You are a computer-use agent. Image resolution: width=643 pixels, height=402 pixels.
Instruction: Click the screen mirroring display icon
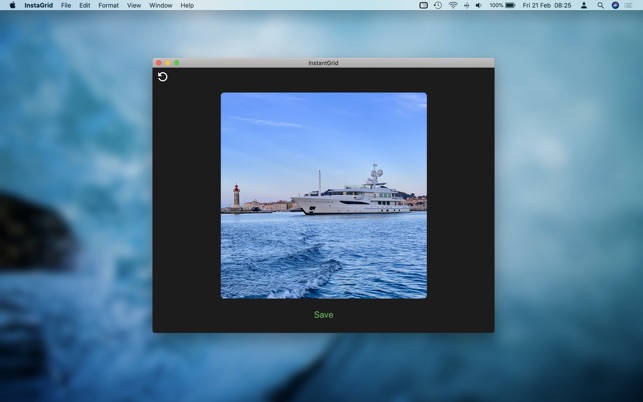(x=423, y=5)
